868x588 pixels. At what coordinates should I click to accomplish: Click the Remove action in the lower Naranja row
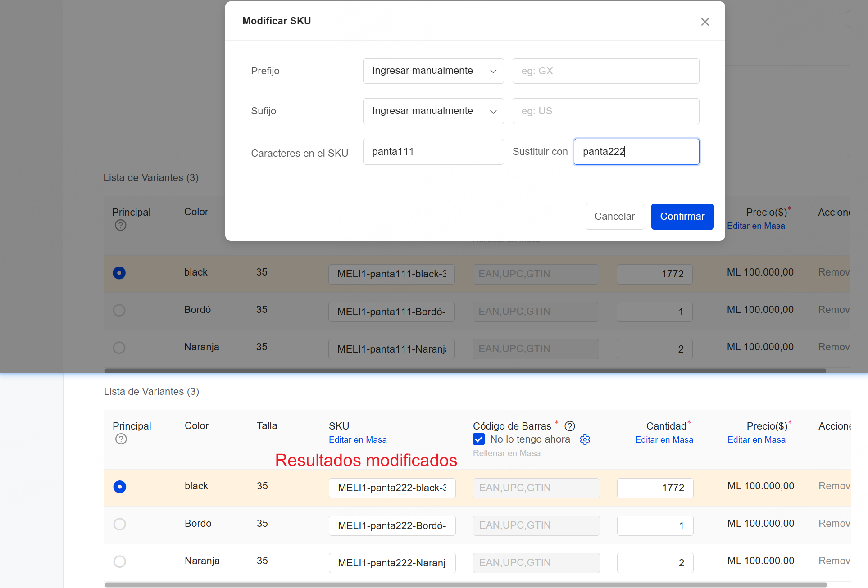(835, 561)
